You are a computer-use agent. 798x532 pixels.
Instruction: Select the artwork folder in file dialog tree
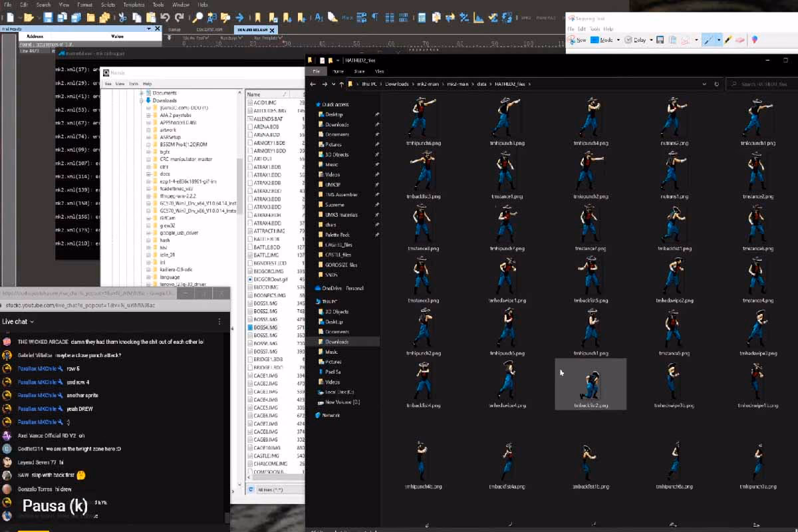168,130
